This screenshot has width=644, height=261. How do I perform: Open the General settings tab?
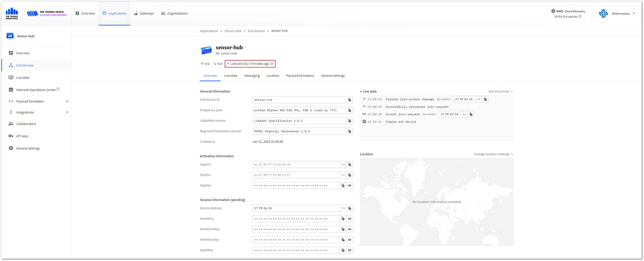333,76
